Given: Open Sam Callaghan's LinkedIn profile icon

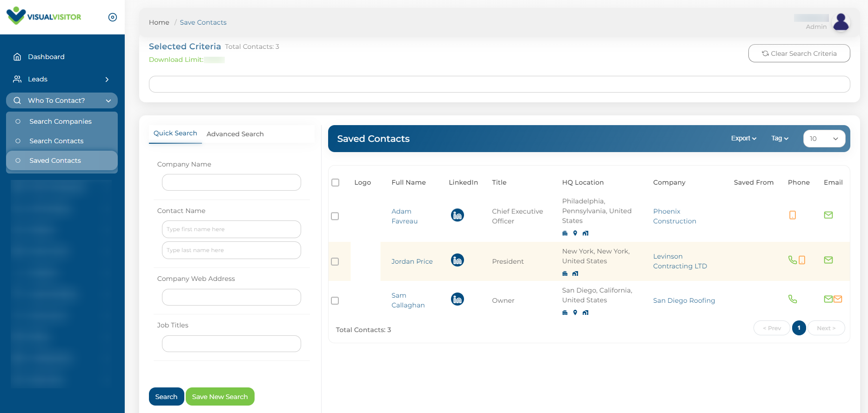Looking at the screenshot, I should (458, 299).
